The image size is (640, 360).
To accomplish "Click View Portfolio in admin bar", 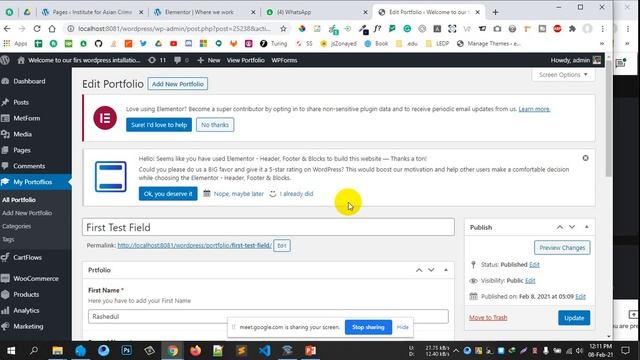I will point(245,60).
